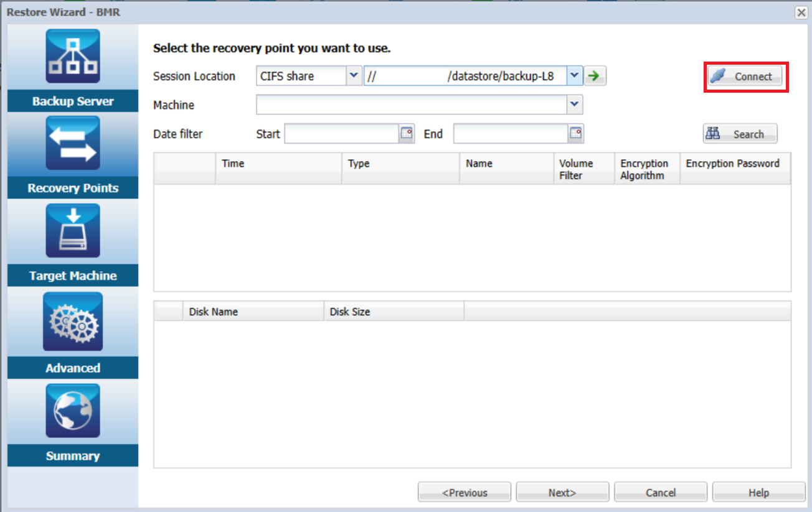Image resolution: width=812 pixels, height=512 pixels.
Task: Click the Advanced gears icon
Action: coord(73,322)
